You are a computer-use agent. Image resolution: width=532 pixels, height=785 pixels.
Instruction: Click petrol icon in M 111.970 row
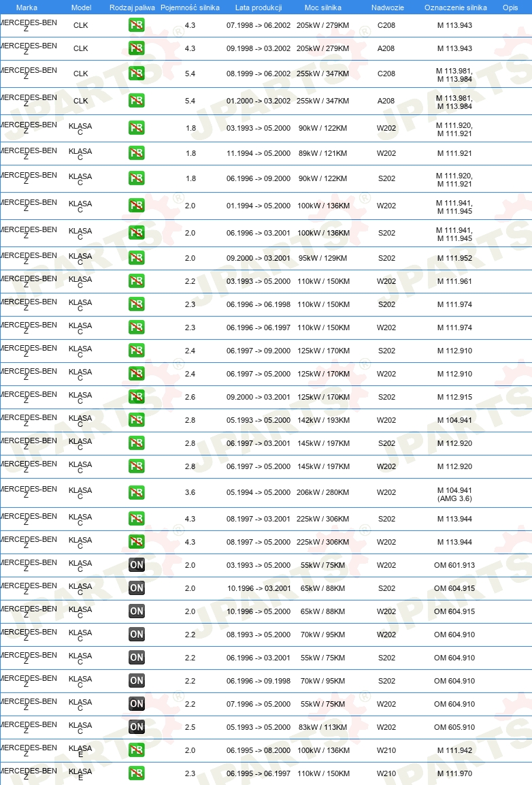(x=136, y=773)
